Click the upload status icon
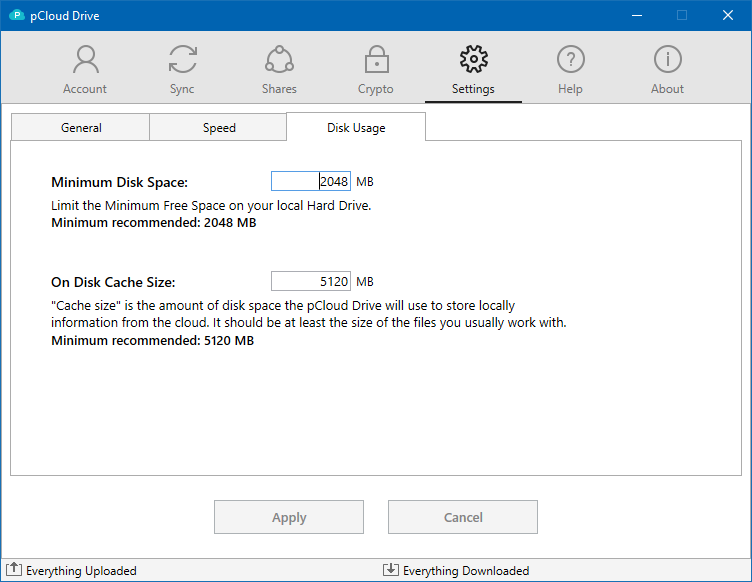752x582 pixels. pos(14,569)
